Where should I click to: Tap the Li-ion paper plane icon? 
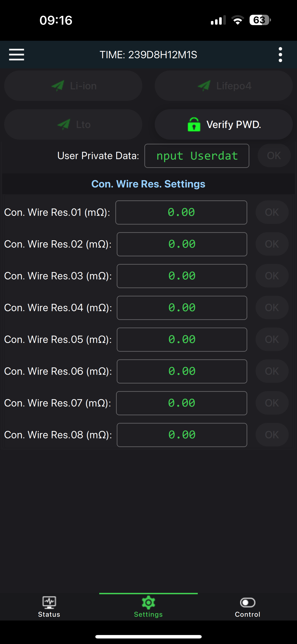coord(58,86)
